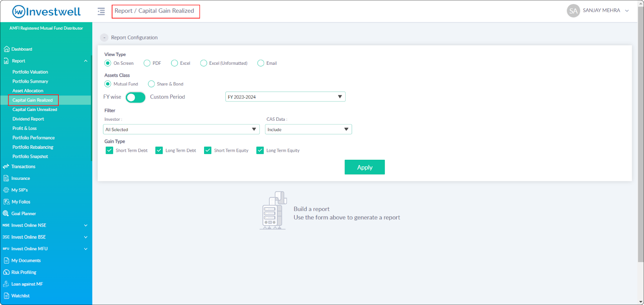This screenshot has height=305, width=644.
Task: Collapse the Report menu chevron
Action: pyautogui.click(x=86, y=61)
